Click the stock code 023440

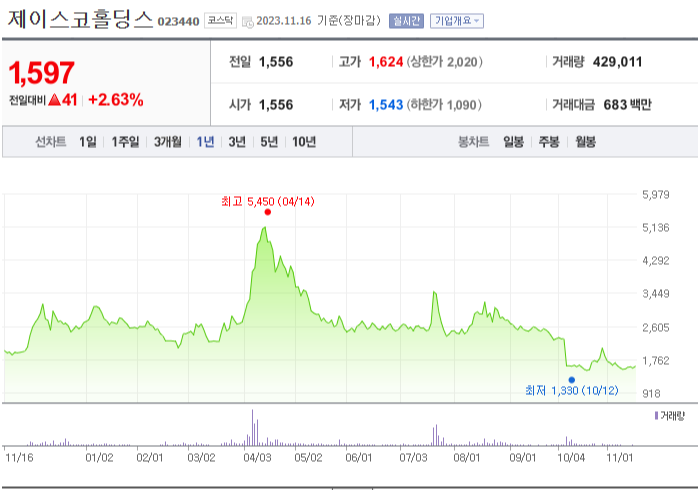click(178, 22)
